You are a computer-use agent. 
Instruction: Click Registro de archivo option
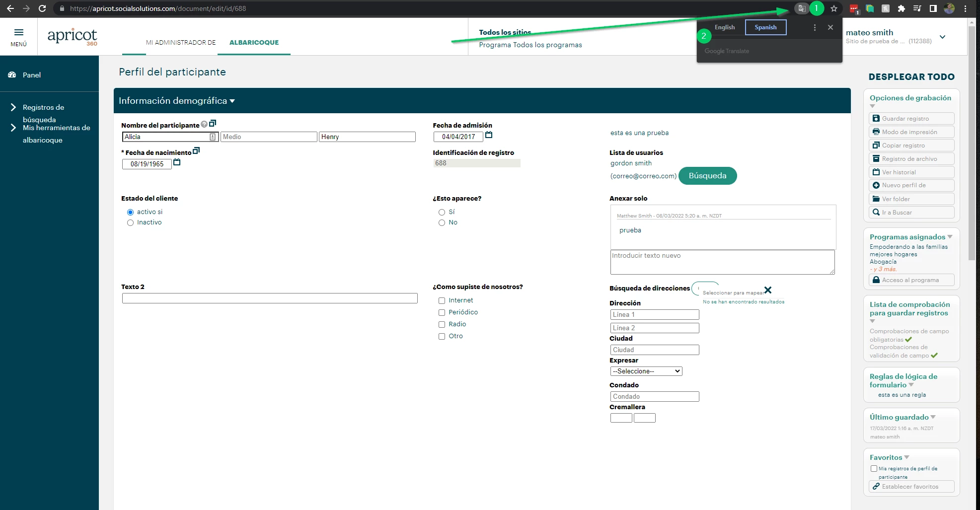tap(911, 159)
